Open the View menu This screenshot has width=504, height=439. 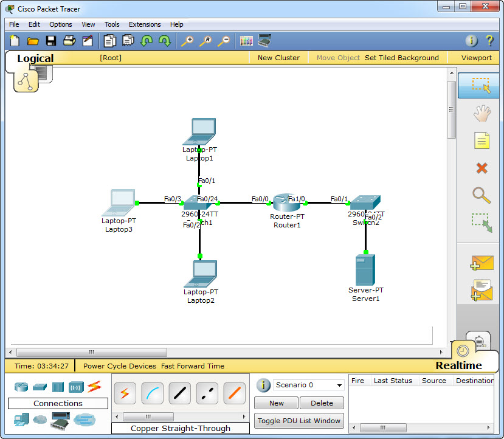tap(88, 24)
